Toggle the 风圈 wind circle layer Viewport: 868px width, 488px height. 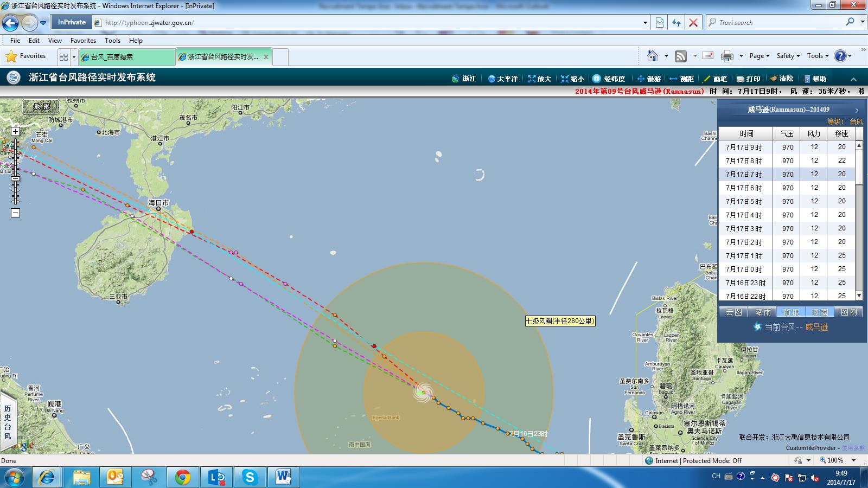(820, 312)
